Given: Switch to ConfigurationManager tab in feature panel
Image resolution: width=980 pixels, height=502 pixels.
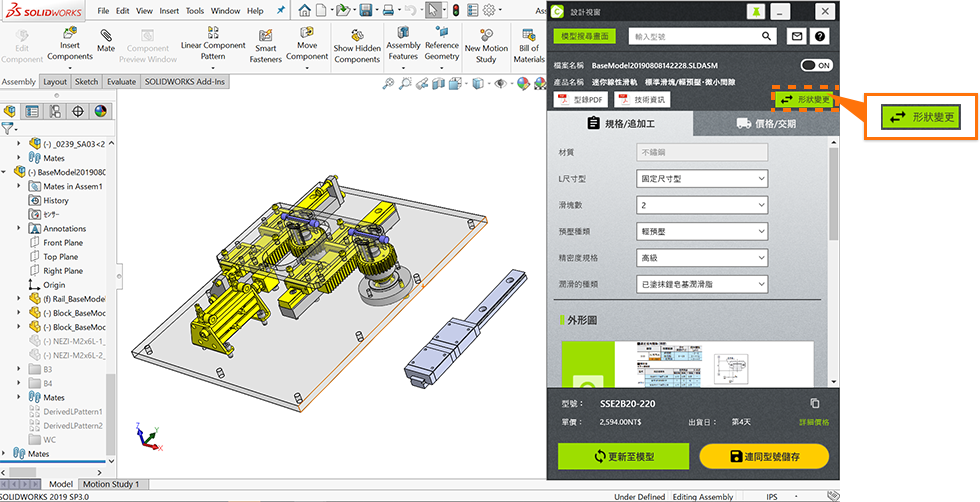Looking at the screenshot, I should 55,111.
